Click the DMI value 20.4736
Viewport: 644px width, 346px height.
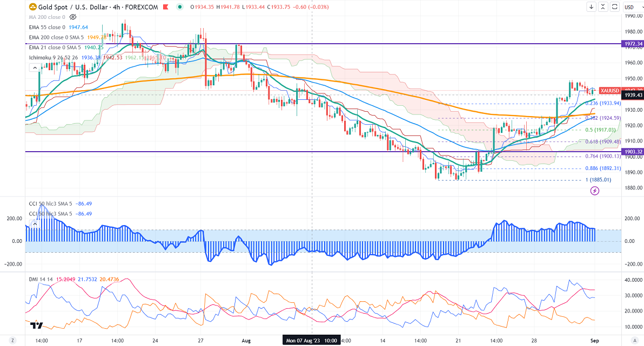(x=109, y=279)
